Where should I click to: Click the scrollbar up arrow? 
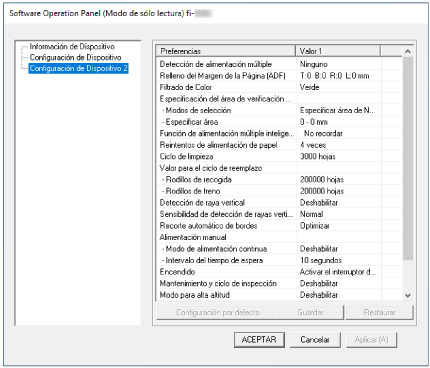407,51
